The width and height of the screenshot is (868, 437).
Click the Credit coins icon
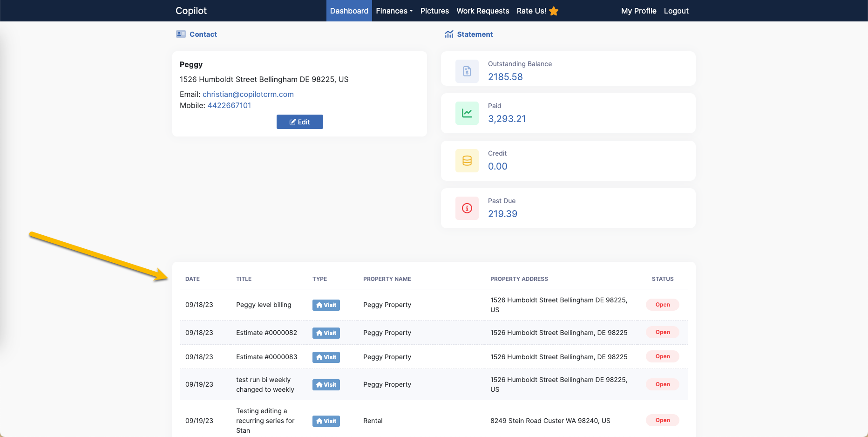(x=467, y=161)
